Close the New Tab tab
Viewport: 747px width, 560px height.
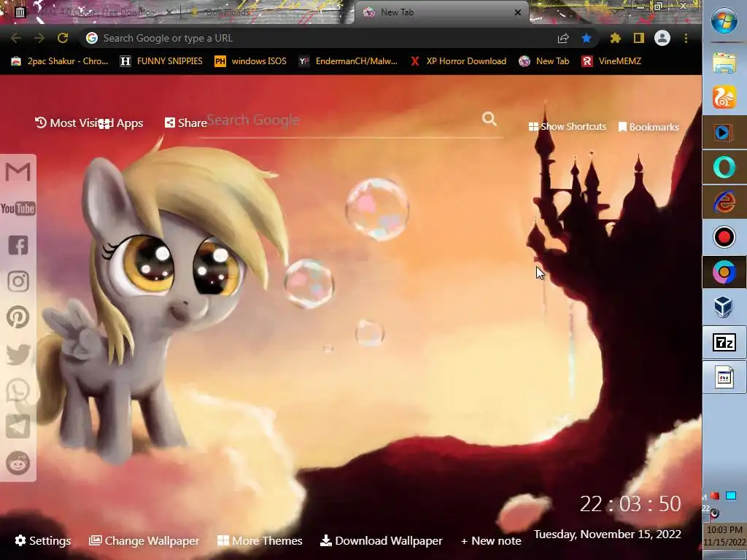coord(518,12)
